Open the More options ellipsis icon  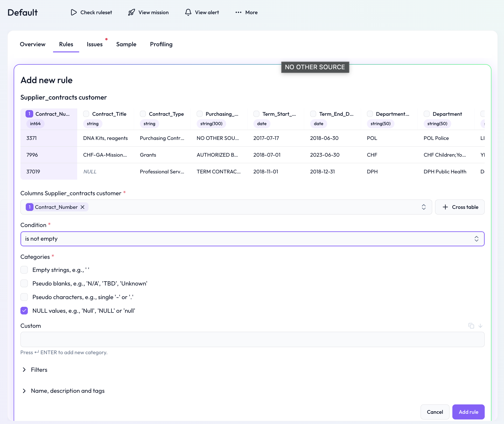[238, 12]
